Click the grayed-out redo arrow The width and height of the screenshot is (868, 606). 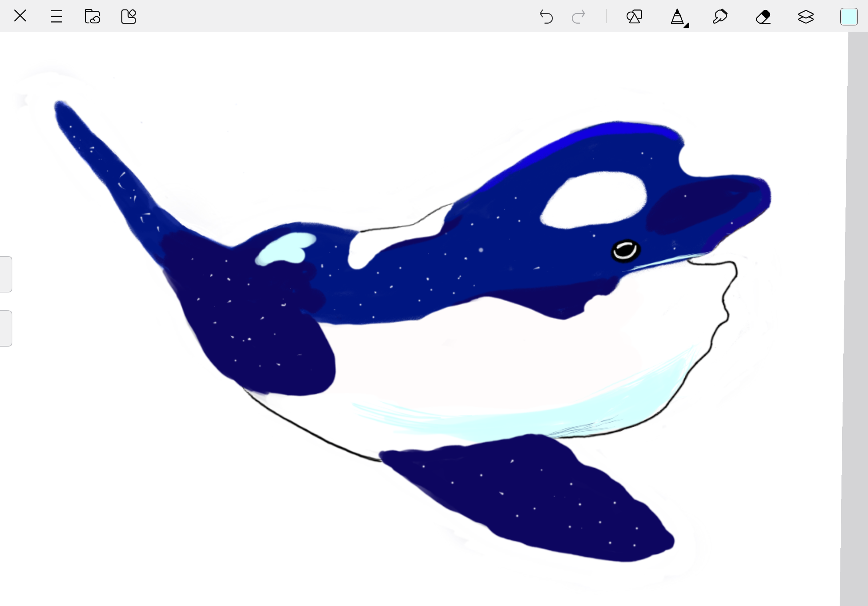(x=578, y=17)
